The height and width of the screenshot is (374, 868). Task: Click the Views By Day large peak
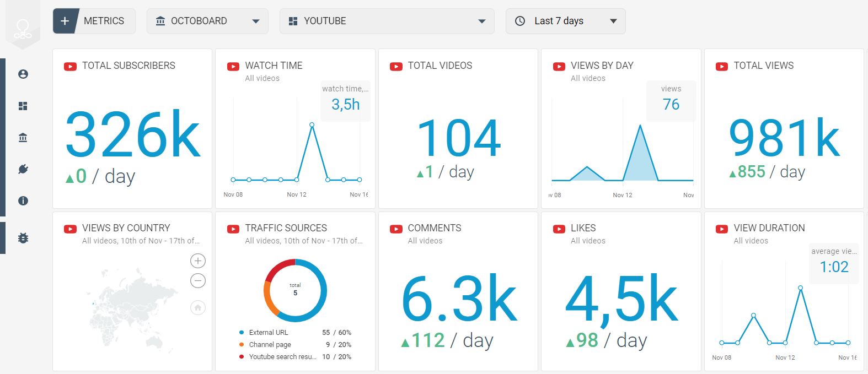tap(640, 154)
